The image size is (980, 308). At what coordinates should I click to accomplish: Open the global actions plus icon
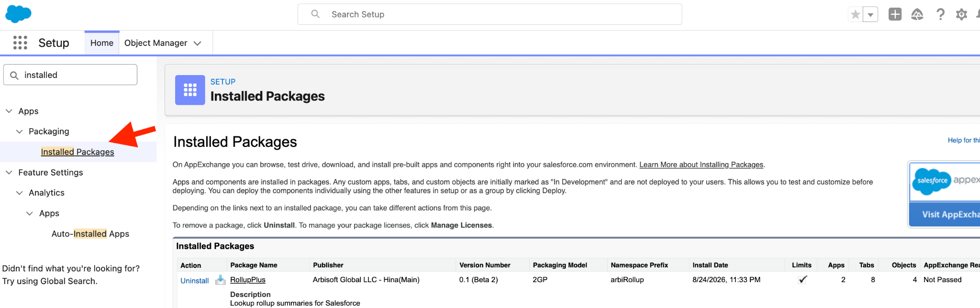(x=895, y=14)
